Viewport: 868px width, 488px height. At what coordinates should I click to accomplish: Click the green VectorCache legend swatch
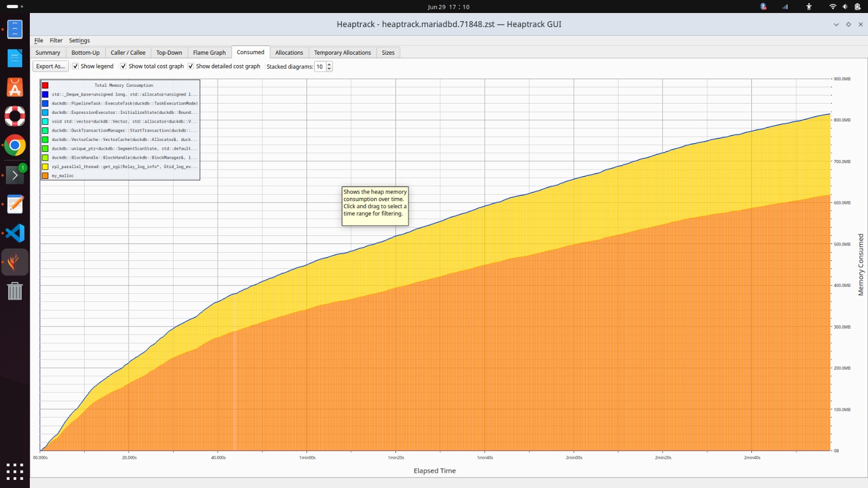(x=45, y=139)
